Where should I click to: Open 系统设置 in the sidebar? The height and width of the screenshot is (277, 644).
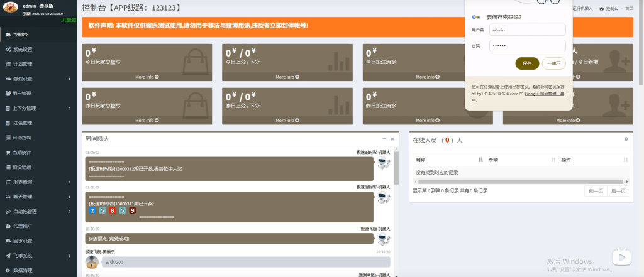[23, 49]
